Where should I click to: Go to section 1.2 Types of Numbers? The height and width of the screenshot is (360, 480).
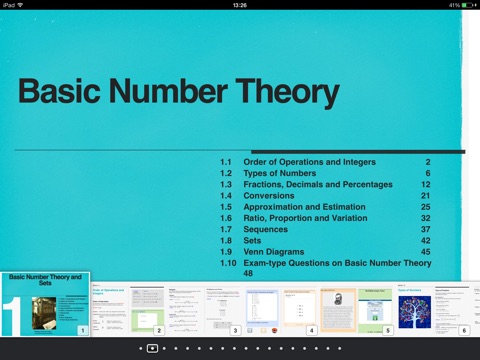coord(325,173)
